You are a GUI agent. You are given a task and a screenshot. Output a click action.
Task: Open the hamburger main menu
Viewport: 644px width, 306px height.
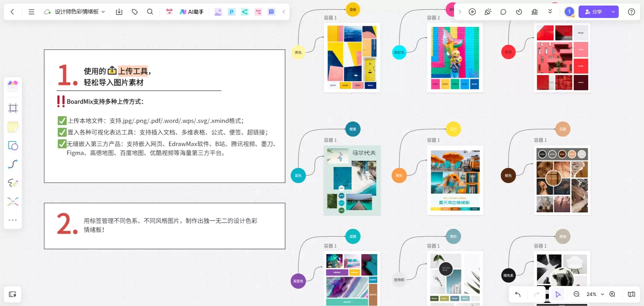tap(32, 12)
